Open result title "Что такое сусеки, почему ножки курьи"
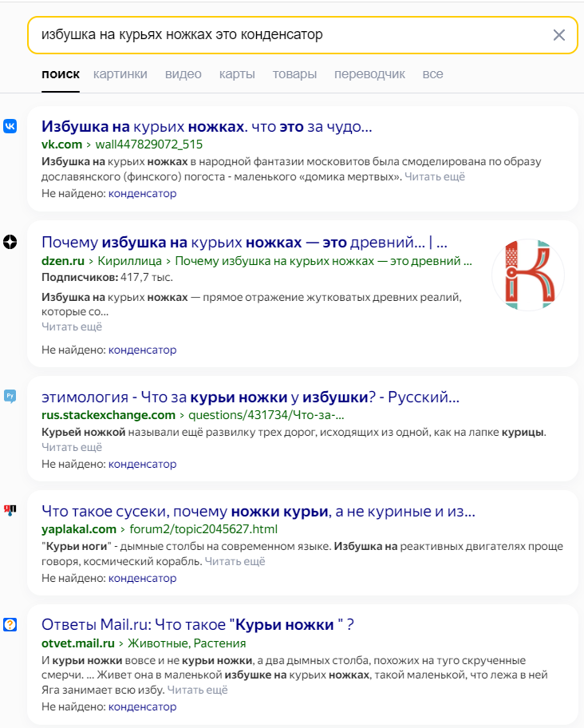The height and width of the screenshot is (728, 584). pos(258,511)
